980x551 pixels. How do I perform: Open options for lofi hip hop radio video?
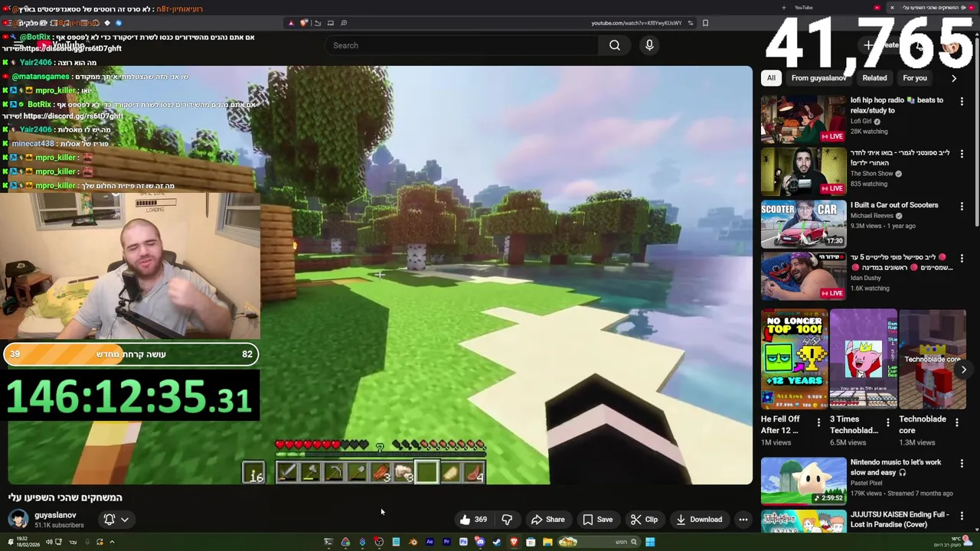click(962, 101)
